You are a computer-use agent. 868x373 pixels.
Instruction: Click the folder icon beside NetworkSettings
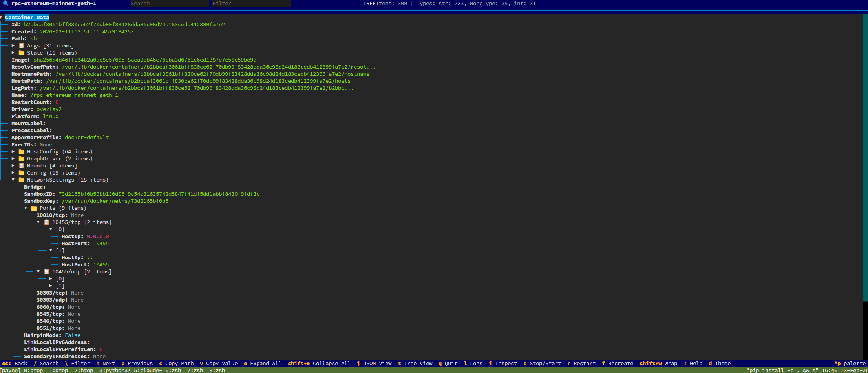tap(22, 180)
